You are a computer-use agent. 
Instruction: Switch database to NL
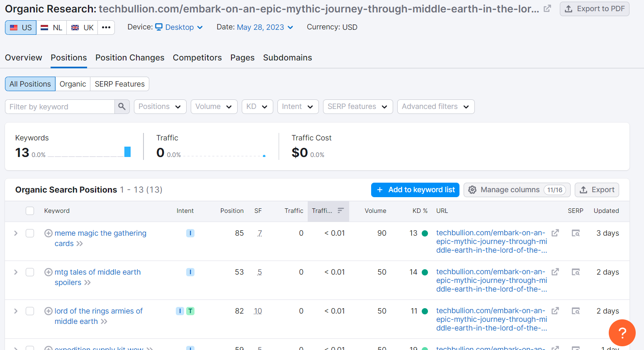coord(51,27)
